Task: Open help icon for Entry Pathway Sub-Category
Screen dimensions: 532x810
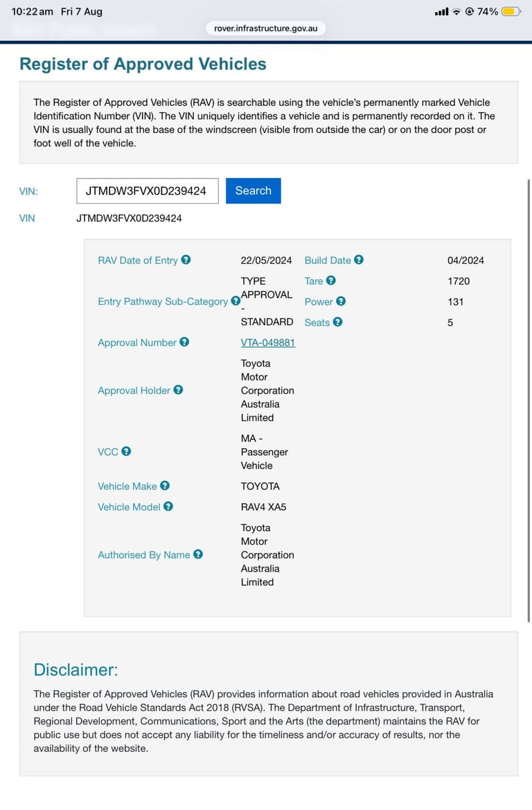Action: tap(236, 301)
